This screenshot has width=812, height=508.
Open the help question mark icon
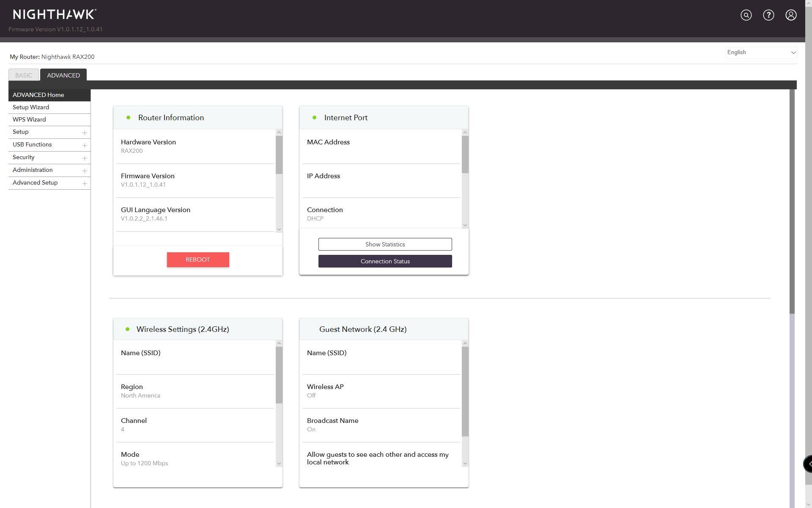tap(768, 15)
